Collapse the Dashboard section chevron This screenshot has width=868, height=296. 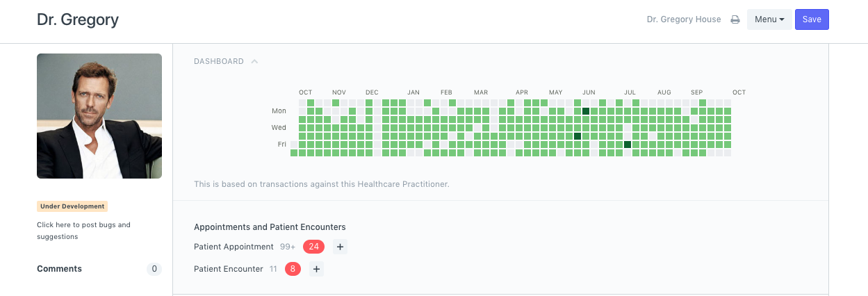coord(254,61)
